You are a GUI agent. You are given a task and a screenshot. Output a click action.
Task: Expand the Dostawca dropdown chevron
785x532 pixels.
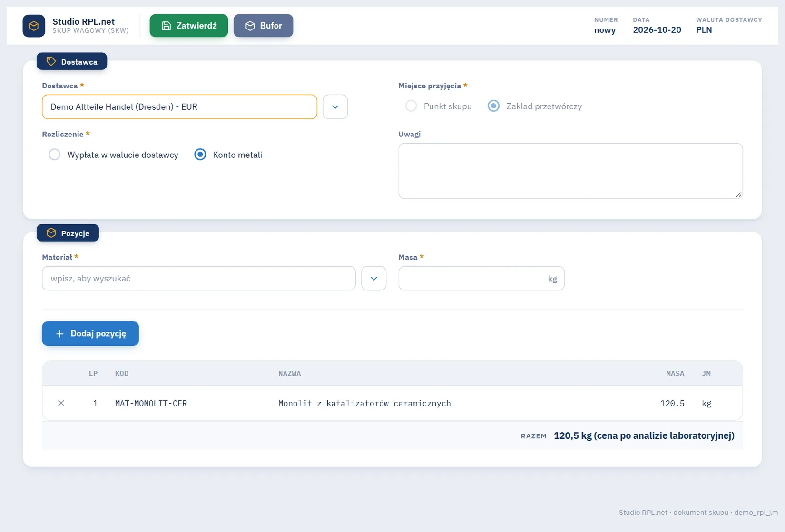pyautogui.click(x=335, y=106)
